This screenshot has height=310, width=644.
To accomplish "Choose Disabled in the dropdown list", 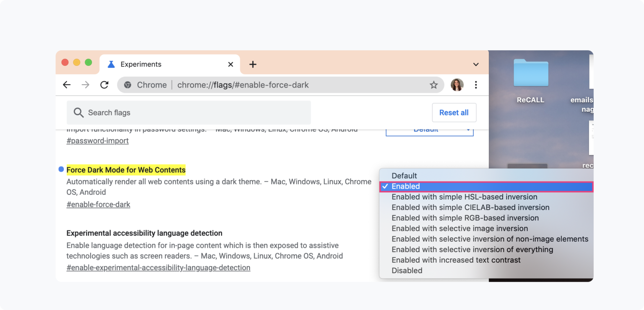I will tap(407, 271).
